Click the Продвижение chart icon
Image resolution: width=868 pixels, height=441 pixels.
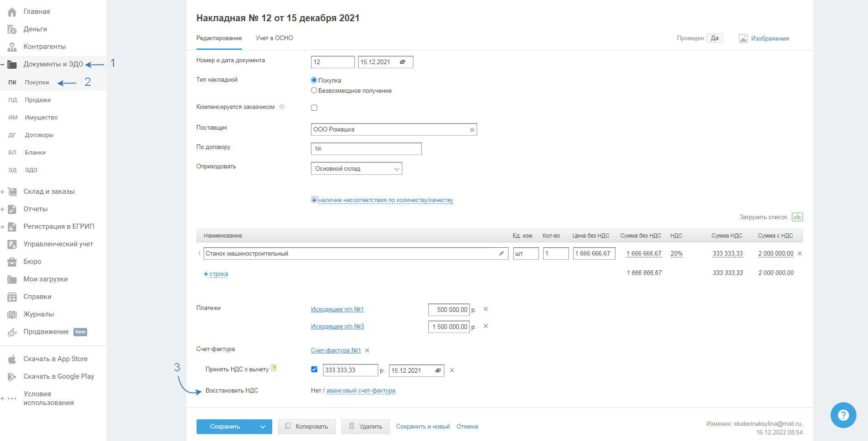point(12,332)
